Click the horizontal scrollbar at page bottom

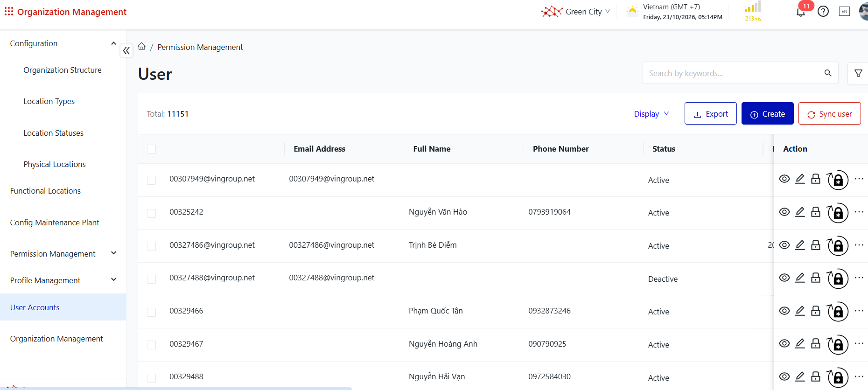176,388
